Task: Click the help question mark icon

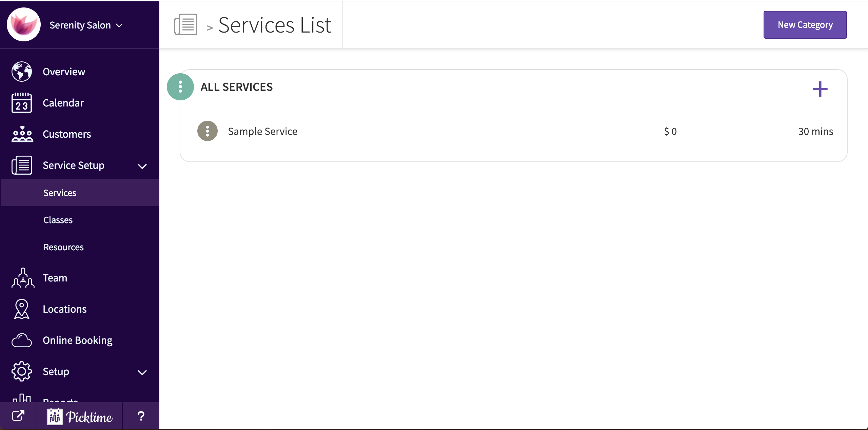Action: pos(141,416)
